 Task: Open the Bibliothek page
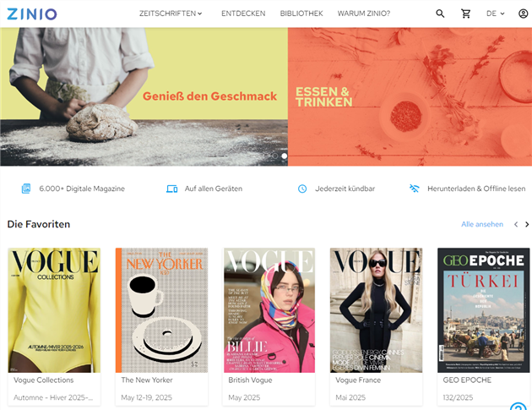301,14
